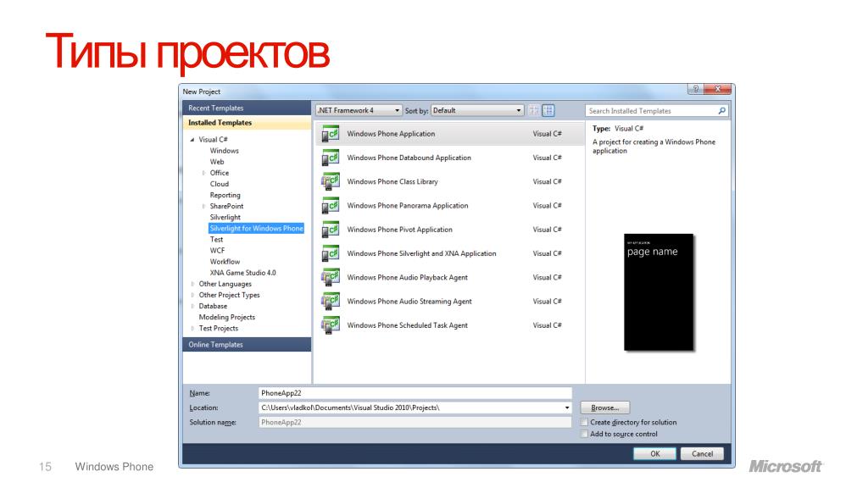Select the Windows Phone Databound Application icon
Screen dimensions: 868x488
click(x=331, y=158)
